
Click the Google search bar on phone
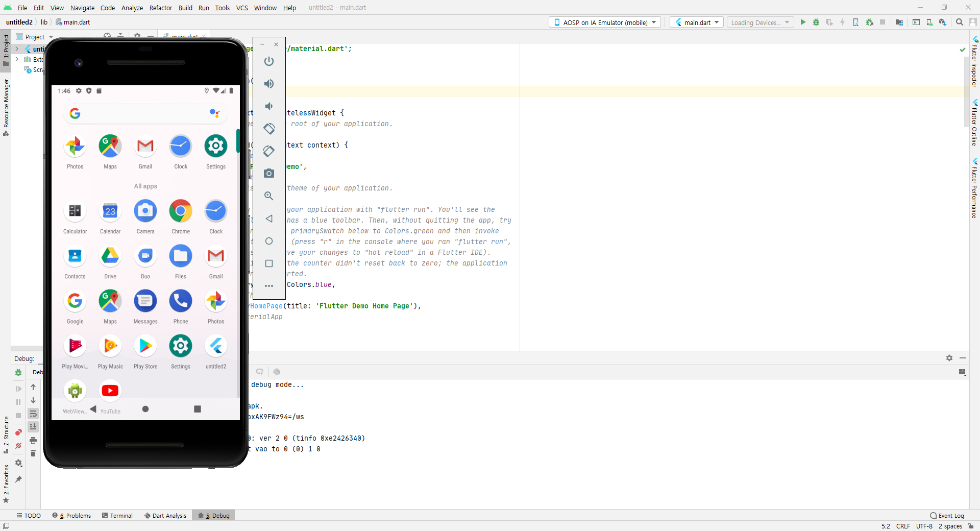pos(145,113)
